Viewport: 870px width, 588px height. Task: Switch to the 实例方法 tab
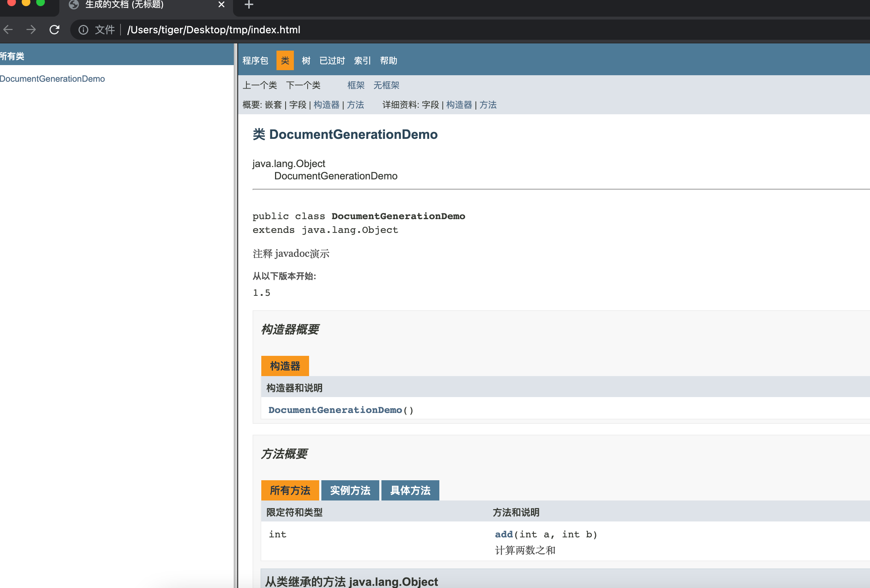350,490
